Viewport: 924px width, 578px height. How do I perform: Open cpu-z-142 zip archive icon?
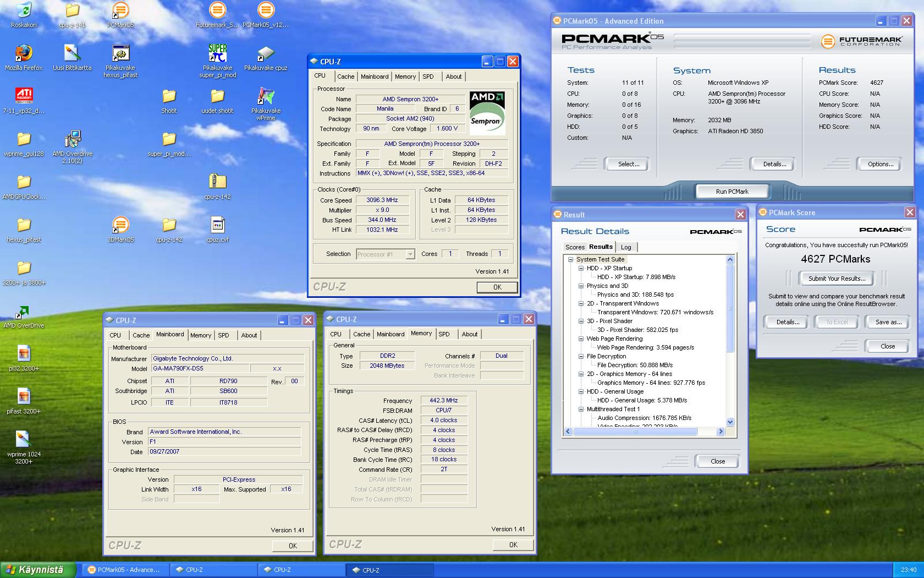point(217,182)
